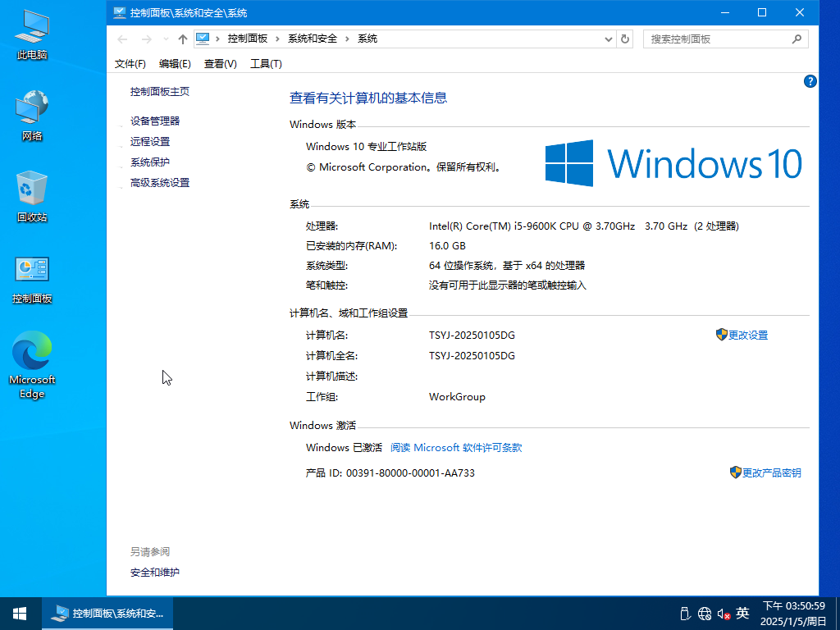Viewport: 840px width, 630px height.
Task: Open 远程设置 link
Action: pyautogui.click(x=150, y=141)
